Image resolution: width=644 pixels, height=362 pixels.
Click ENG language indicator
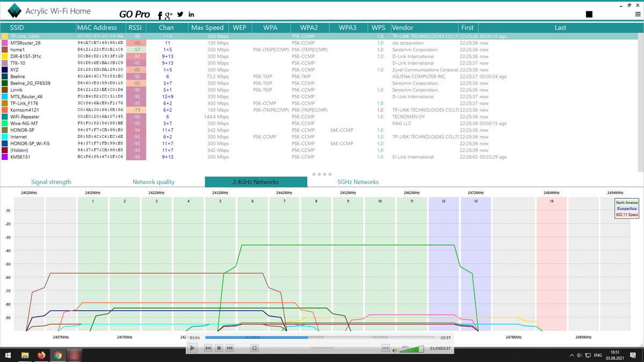tap(597, 356)
